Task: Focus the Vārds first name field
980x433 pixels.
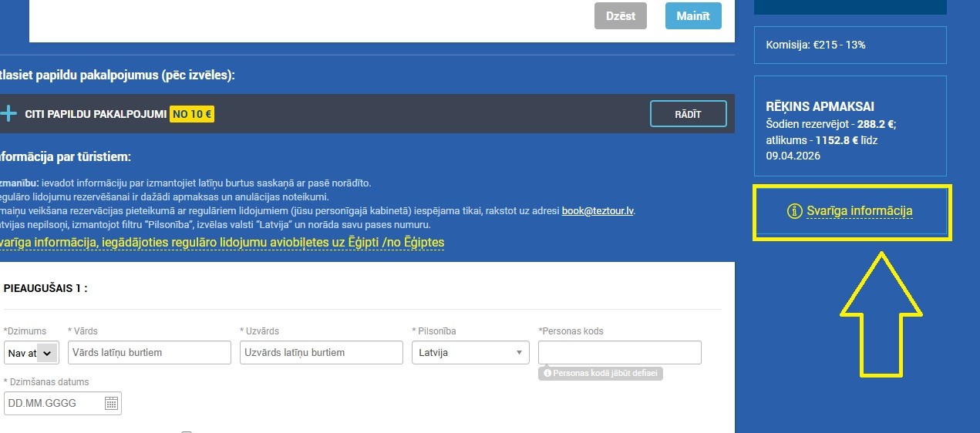Action: pyautogui.click(x=150, y=353)
